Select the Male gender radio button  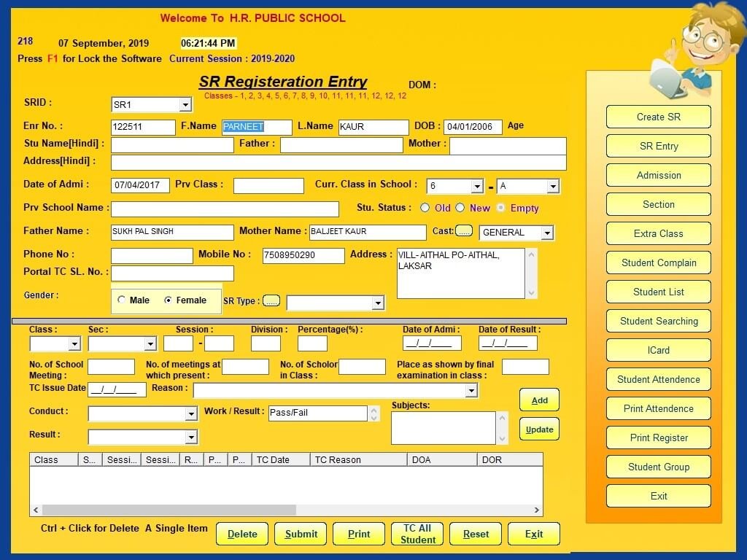(x=122, y=300)
